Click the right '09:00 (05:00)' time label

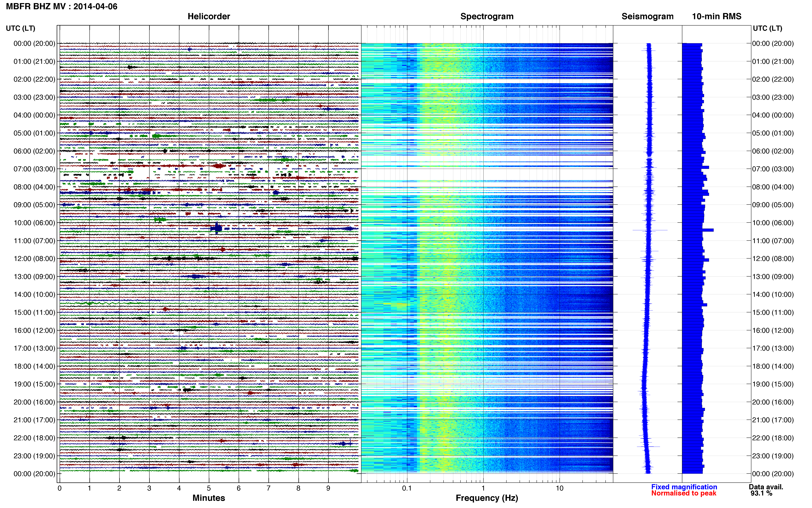(773, 205)
